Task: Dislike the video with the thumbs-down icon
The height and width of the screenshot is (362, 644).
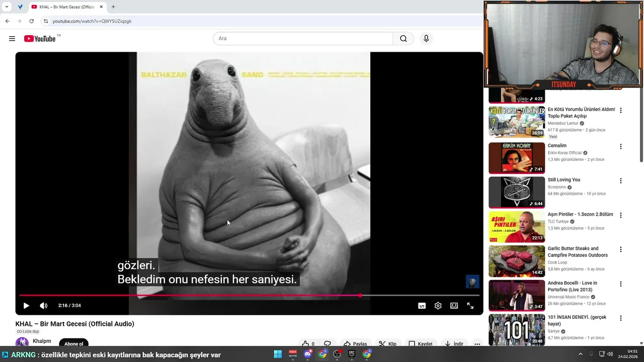Action: [328, 344]
